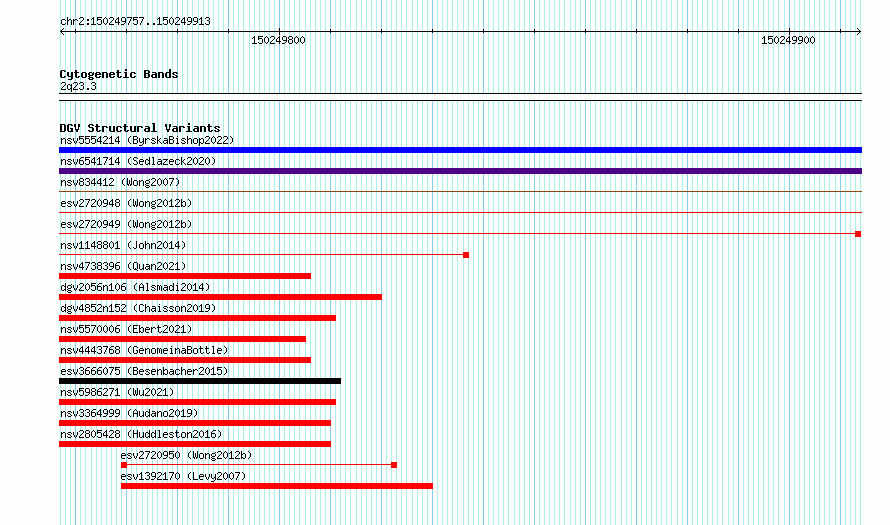
Task: Open nsv3364999 (Audano2019) label
Action: [129, 413]
